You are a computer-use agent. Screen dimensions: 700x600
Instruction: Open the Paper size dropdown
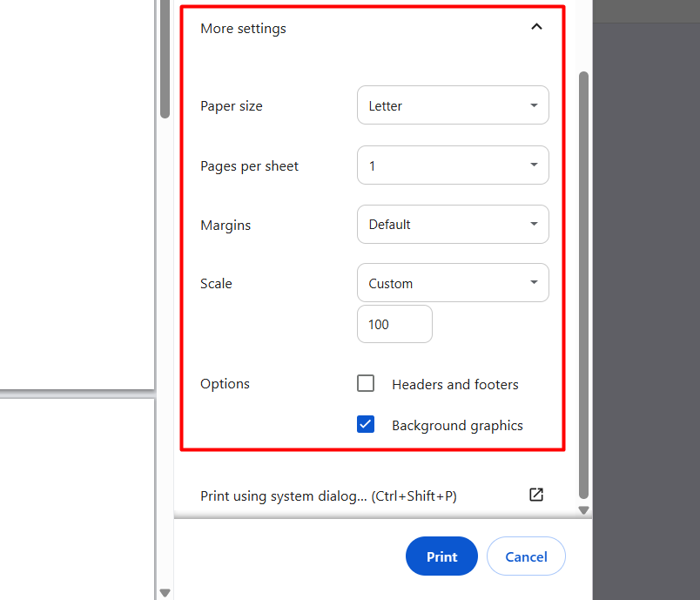pos(453,105)
